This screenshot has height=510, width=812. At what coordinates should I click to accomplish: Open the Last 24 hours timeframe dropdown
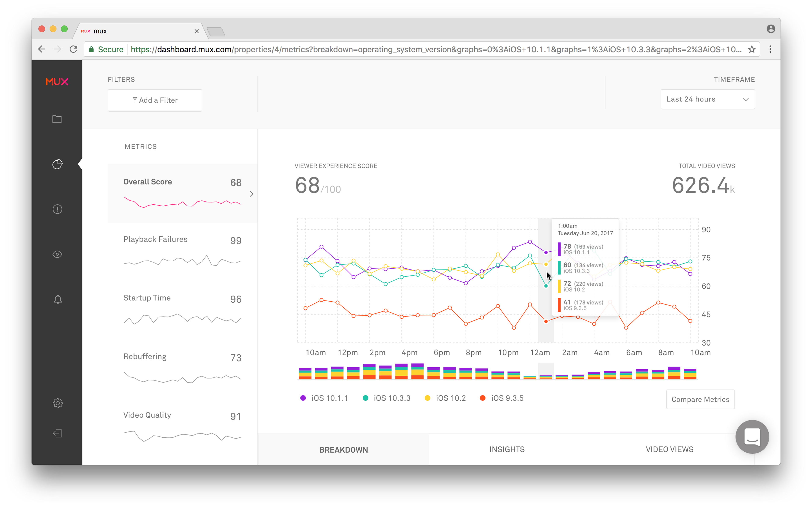(x=708, y=99)
